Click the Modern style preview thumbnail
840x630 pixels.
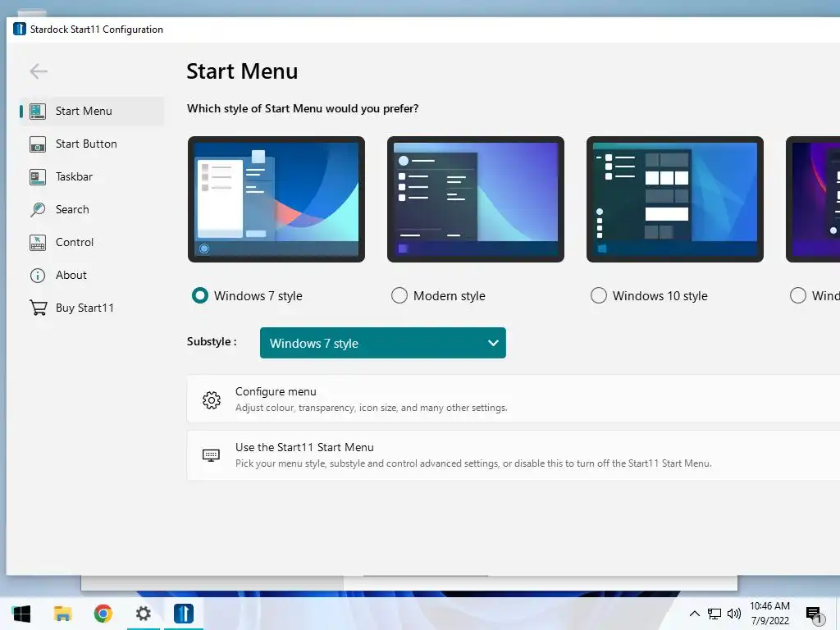476,199
